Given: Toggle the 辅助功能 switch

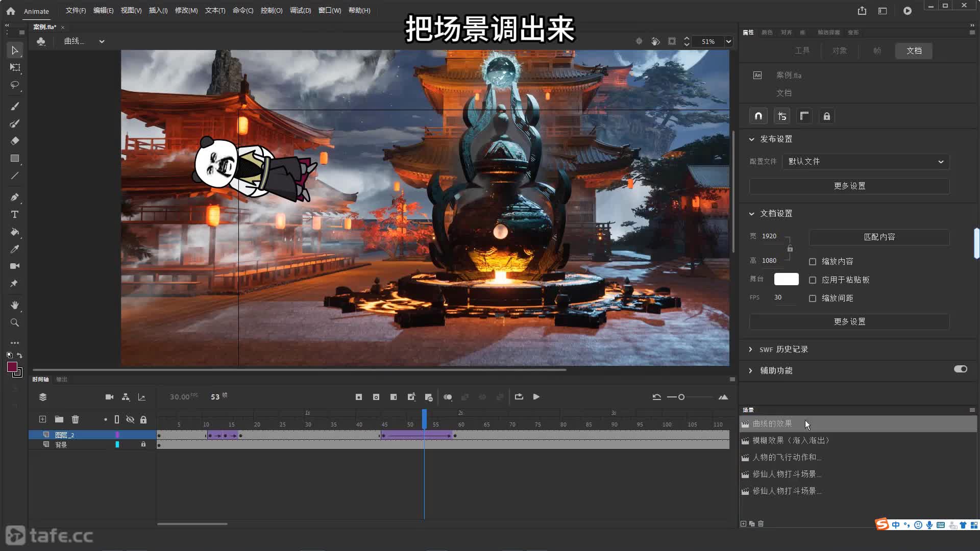Looking at the screenshot, I should pos(961,369).
